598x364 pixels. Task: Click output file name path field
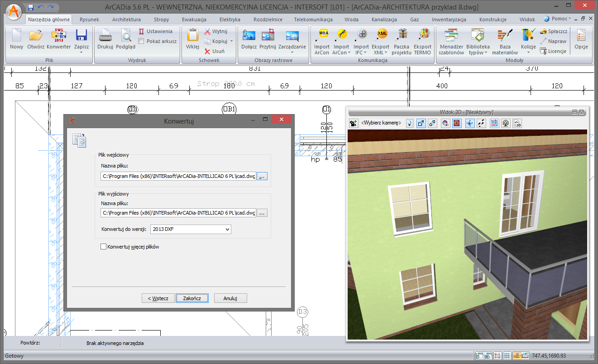pyautogui.click(x=178, y=213)
